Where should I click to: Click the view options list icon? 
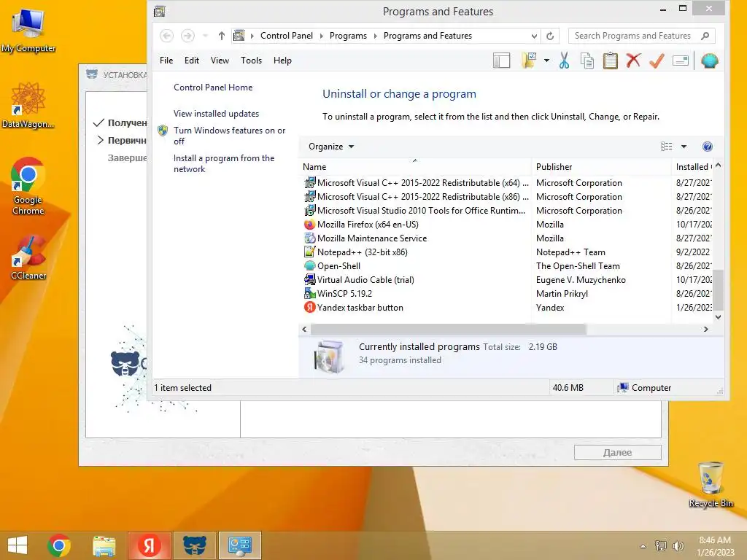tap(667, 147)
